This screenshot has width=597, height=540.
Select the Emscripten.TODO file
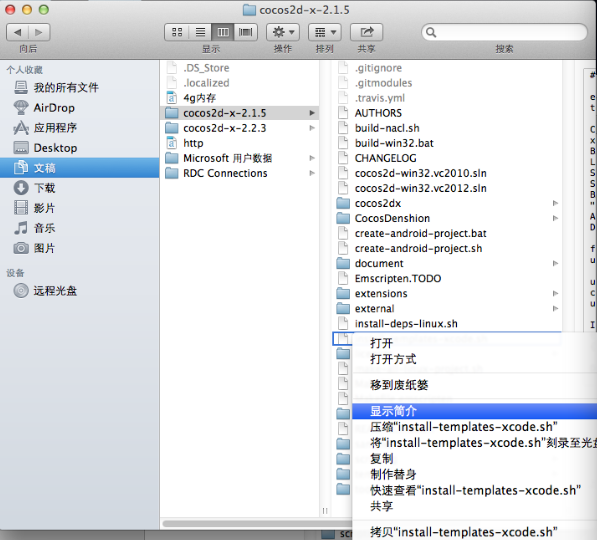point(448,278)
